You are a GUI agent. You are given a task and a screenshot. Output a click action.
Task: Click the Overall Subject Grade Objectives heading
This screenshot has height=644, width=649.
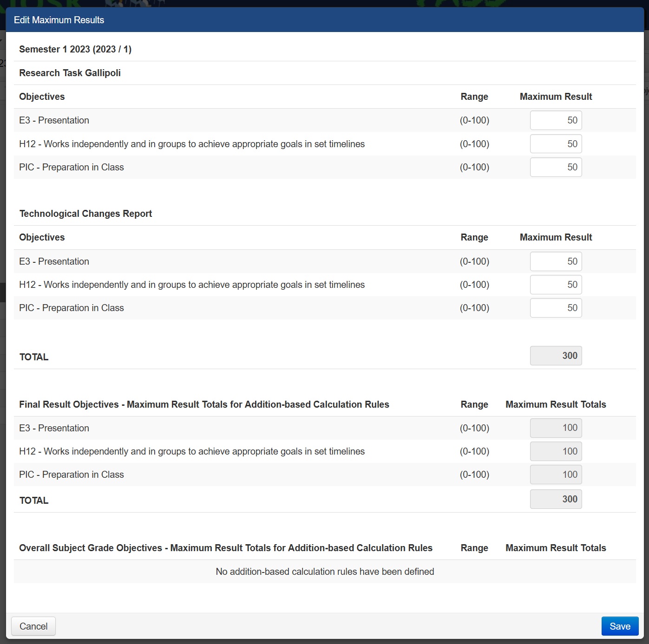coord(225,548)
